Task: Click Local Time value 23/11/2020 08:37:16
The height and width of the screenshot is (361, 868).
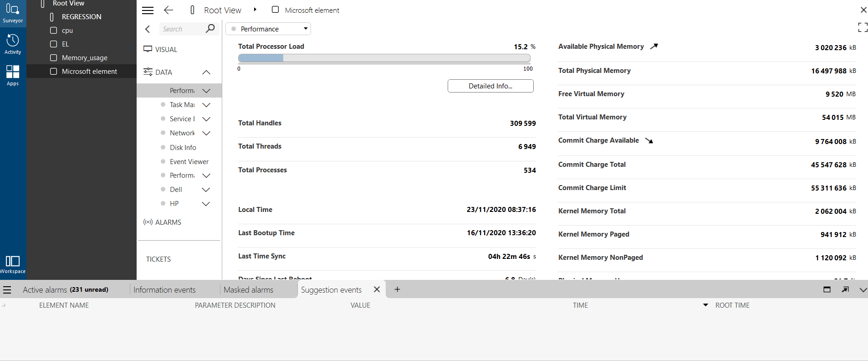Action: (x=501, y=210)
